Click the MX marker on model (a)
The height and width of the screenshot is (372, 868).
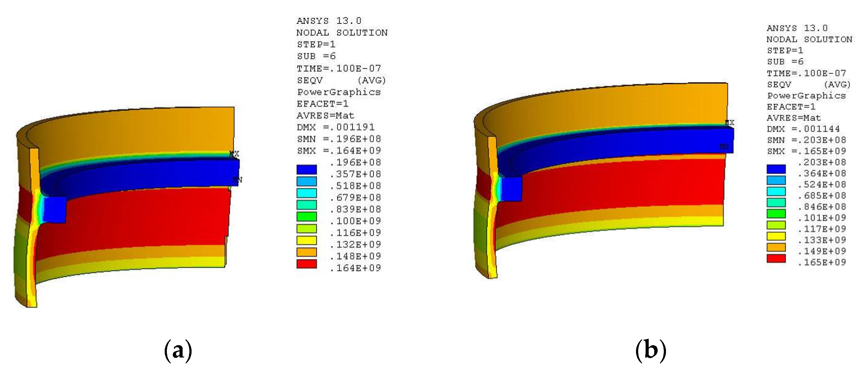[234, 154]
